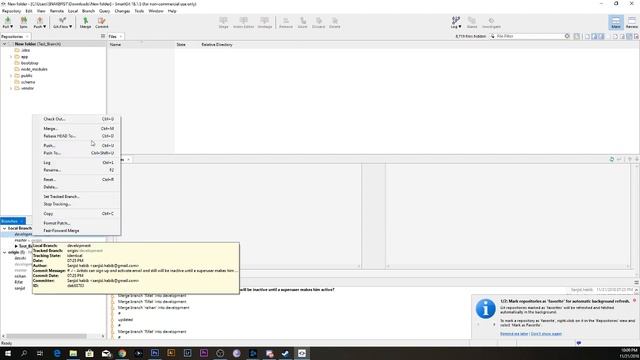640x360 pixels.
Task: Open the Help menu
Action: click(x=172, y=11)
